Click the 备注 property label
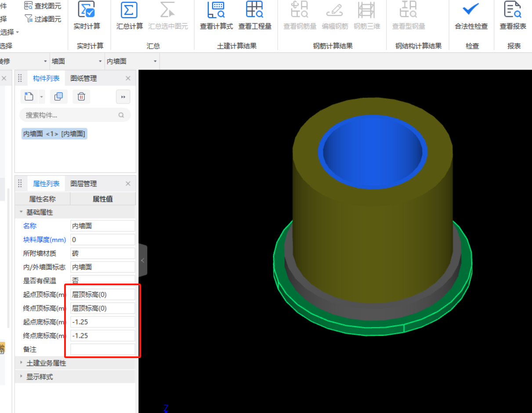This screenshot has height=413, width=532. point(30,349)
